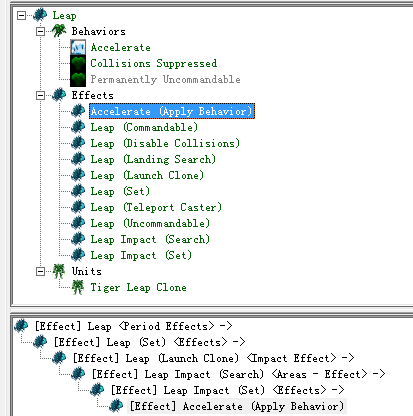Select Leap (Commandable) effect
The width and height of the screenshot is (413, 416).
(144, 127)
